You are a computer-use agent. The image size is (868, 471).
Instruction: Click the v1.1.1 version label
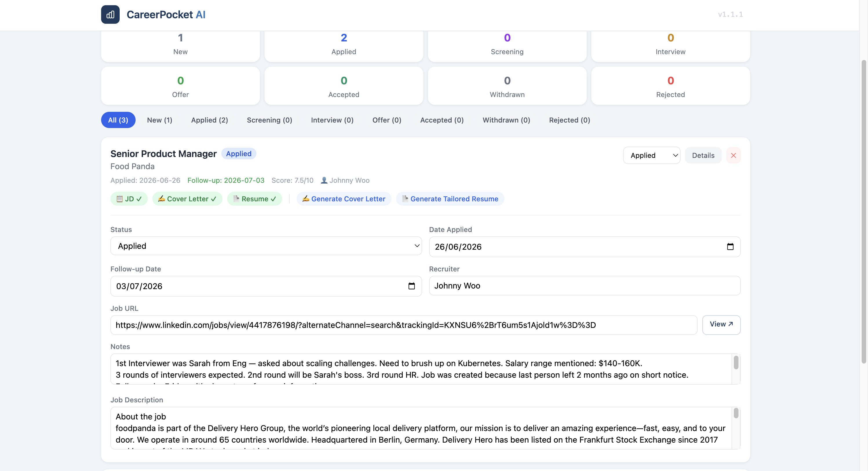click(x=730, y=14)
